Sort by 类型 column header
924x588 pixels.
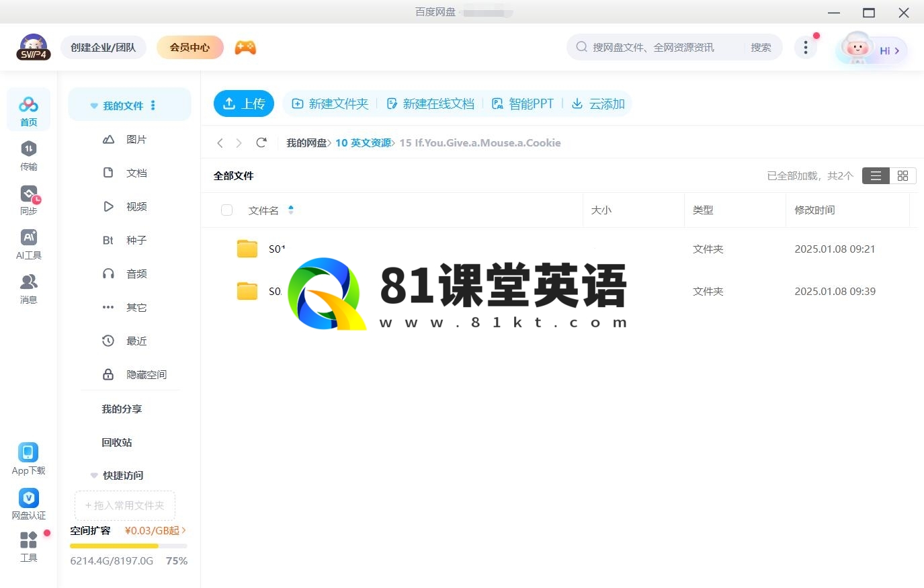[x=703, y=210]
